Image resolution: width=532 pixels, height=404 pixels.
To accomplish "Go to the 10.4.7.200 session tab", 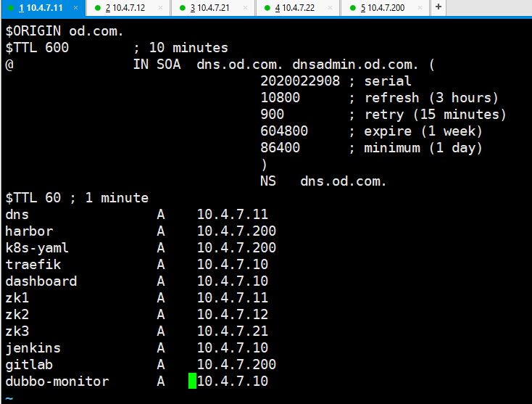I will (386, 8).
